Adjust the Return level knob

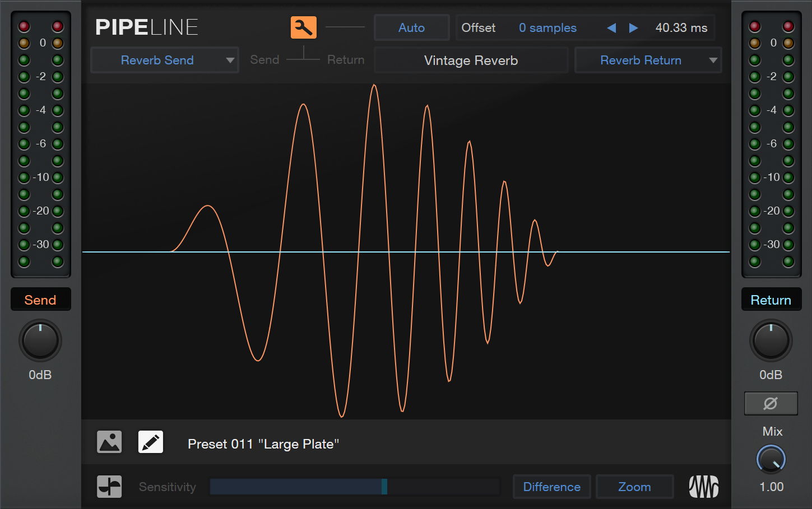pos(771,340)
